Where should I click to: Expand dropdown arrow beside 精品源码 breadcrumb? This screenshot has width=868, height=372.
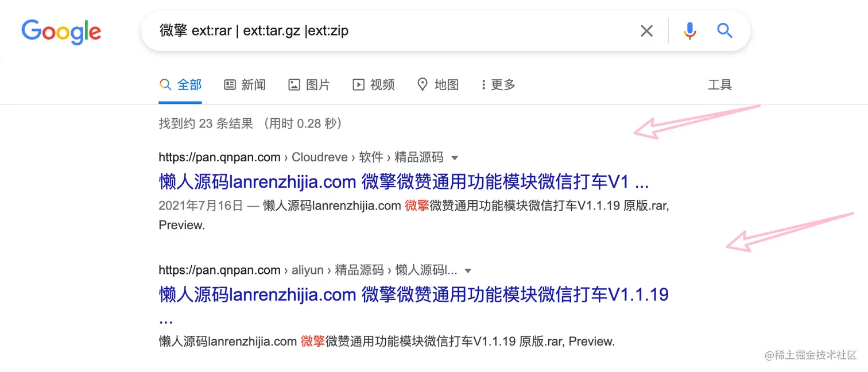coord(455,158)
